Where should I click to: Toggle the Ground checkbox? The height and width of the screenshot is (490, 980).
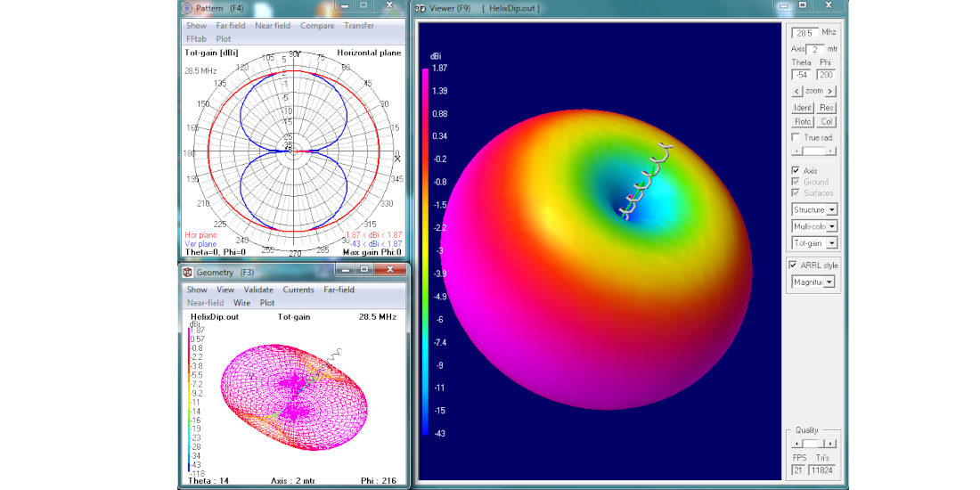pos(796,182)
